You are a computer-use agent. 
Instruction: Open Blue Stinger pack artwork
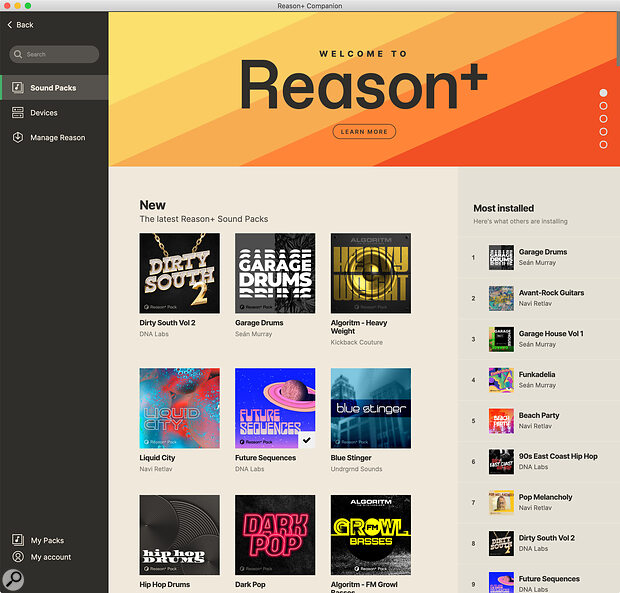[x=371, y=408]
